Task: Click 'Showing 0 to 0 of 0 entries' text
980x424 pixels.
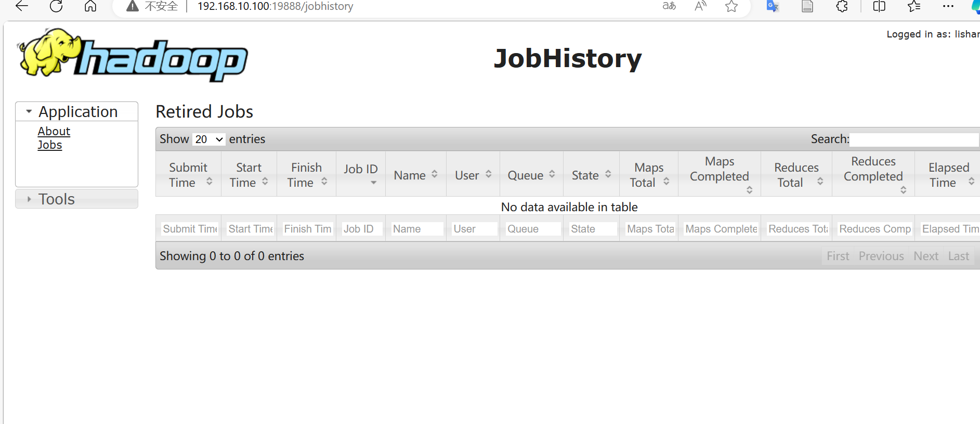Action: pos(232,256)
